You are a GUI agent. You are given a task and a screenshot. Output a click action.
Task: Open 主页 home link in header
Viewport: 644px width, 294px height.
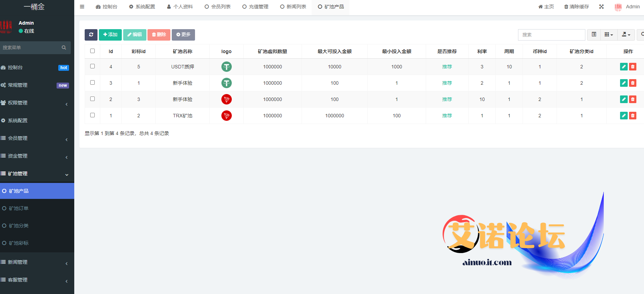(546, 7)
